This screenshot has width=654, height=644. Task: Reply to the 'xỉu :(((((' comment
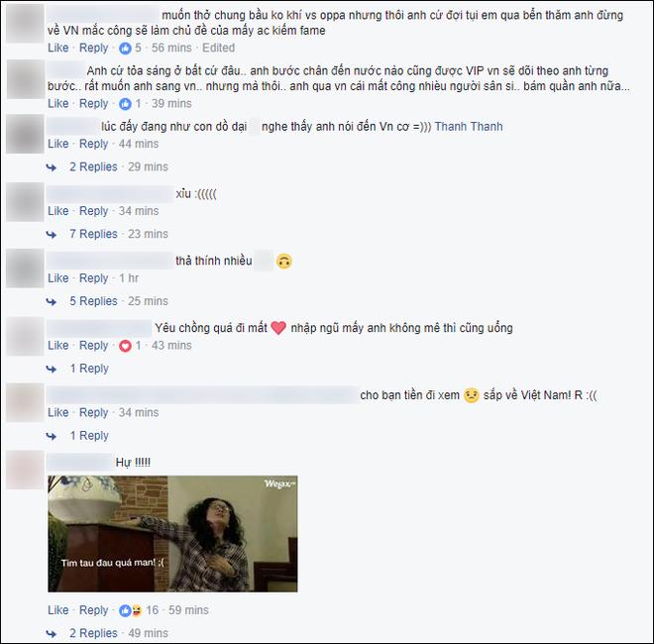(x=93, y=211)
